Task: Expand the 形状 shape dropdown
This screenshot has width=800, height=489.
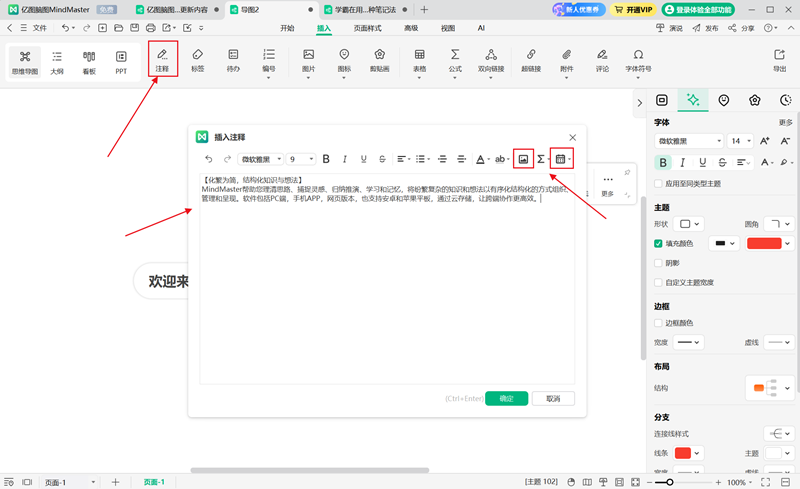Action: click(x=689, y=224)
